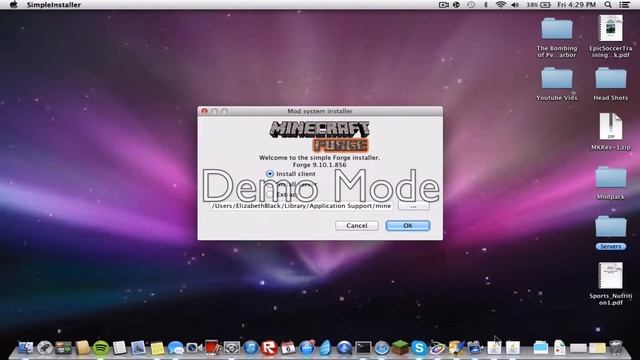The width and height of the screenshot is (640, 360).
Task: Open the SimpleInstaller application menu
Action: [53, 5]
